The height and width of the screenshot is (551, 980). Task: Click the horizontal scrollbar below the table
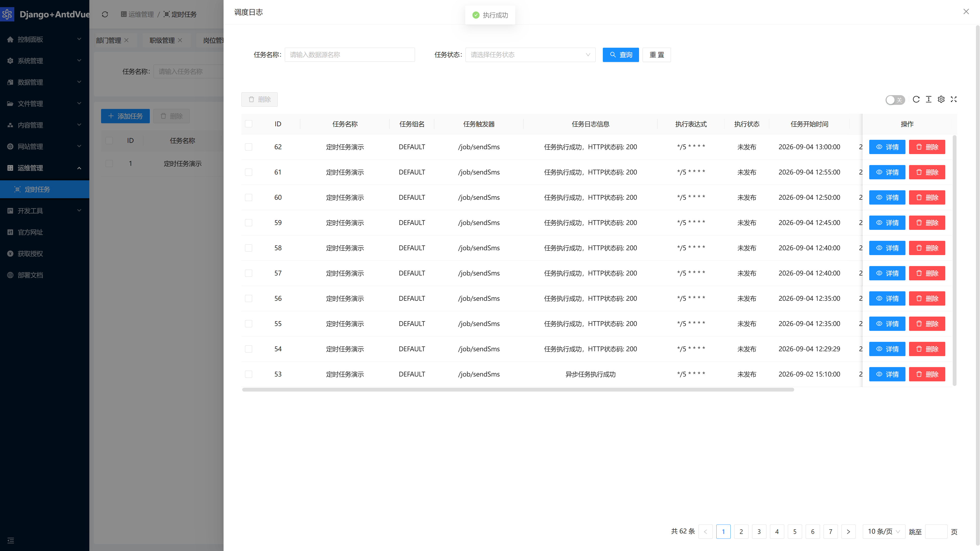click(518, 389)
